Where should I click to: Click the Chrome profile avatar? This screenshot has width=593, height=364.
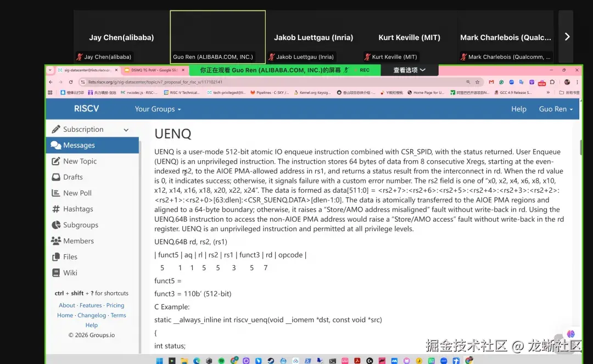click(x=567, y=82)
